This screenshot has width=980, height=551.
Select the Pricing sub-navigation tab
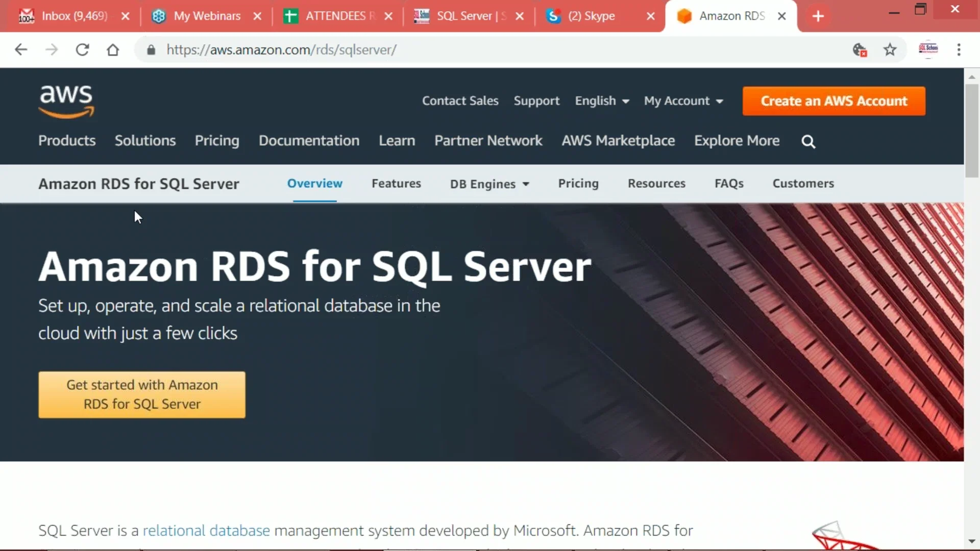tap(578, 184)
